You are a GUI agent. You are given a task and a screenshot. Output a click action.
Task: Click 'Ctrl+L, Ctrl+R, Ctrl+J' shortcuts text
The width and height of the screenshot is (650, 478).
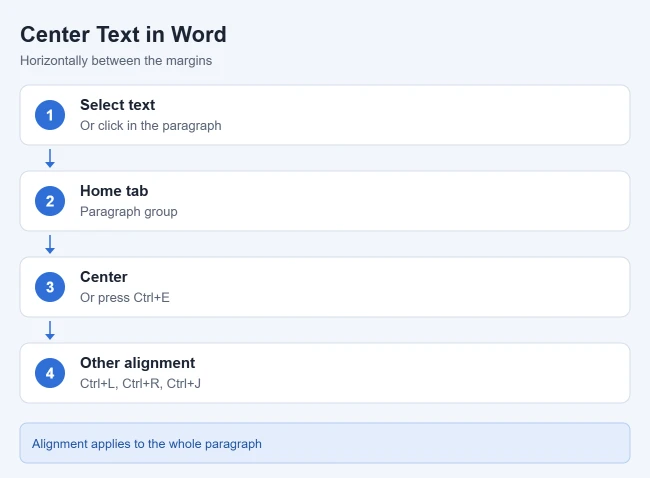140,383
